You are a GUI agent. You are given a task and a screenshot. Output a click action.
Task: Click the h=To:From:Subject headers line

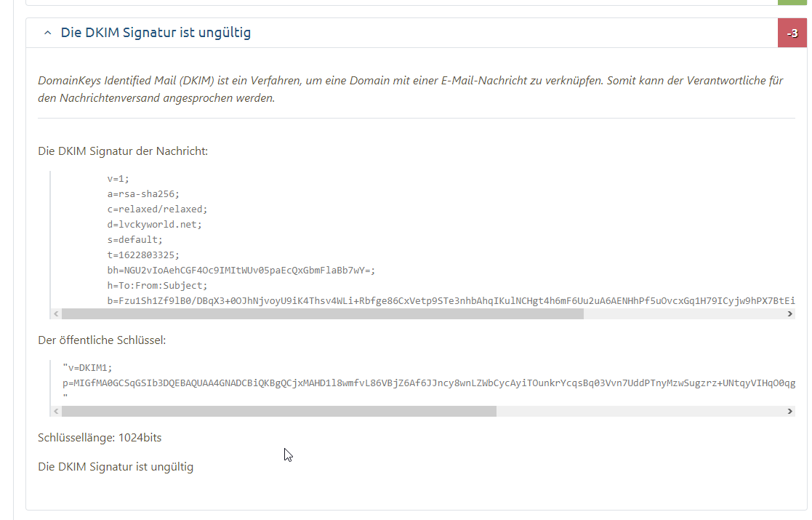point(157,285)
